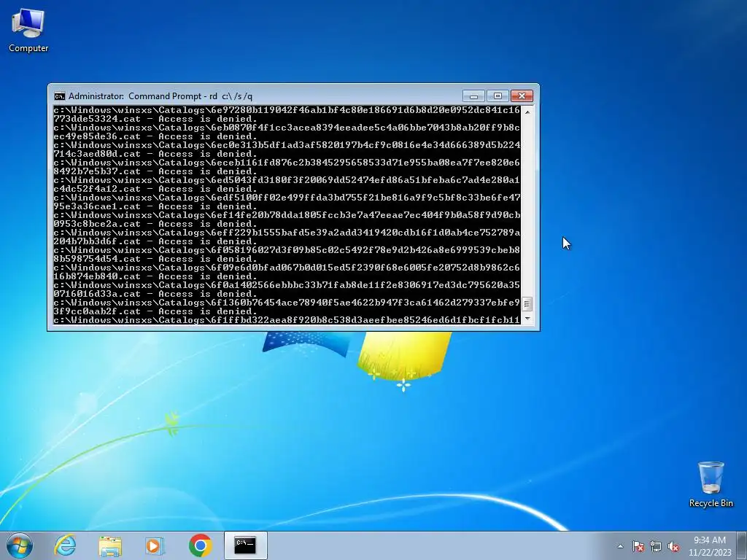This screenshot has height=560, width=747.
Task: Click the Action Center flag tray icon
Action: click(638, 546)
